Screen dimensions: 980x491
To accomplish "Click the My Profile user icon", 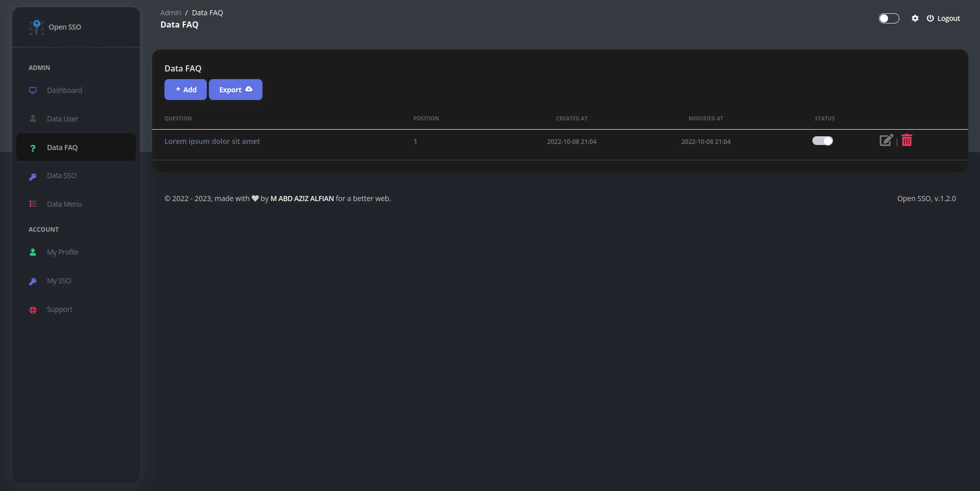I will click(33, 252).
